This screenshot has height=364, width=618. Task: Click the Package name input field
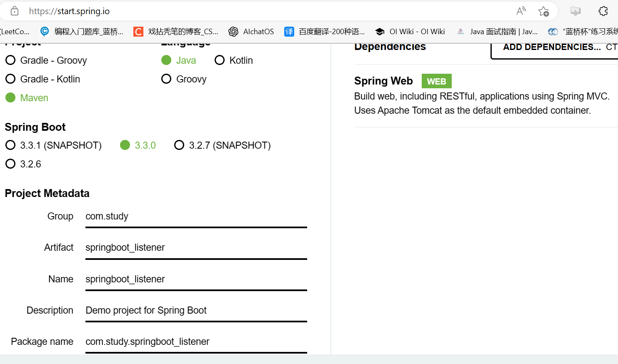click(x=196, y=342)
